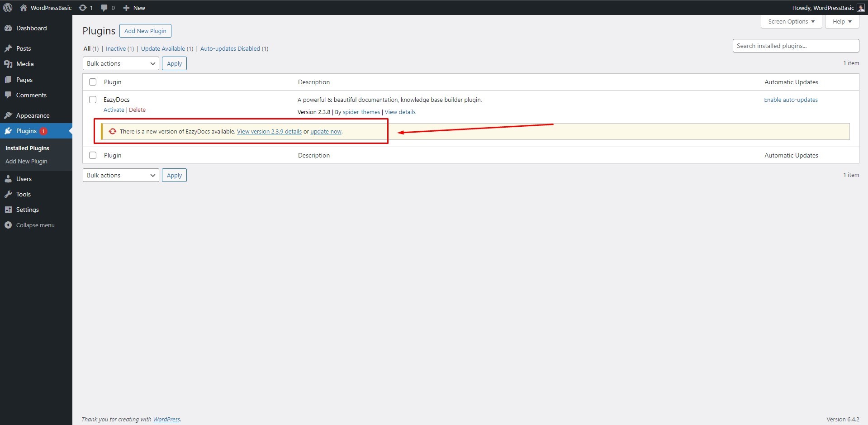Screen dimensions: 868x425
Task: Click the red Plugins update count badge
Action: [43, 131]
